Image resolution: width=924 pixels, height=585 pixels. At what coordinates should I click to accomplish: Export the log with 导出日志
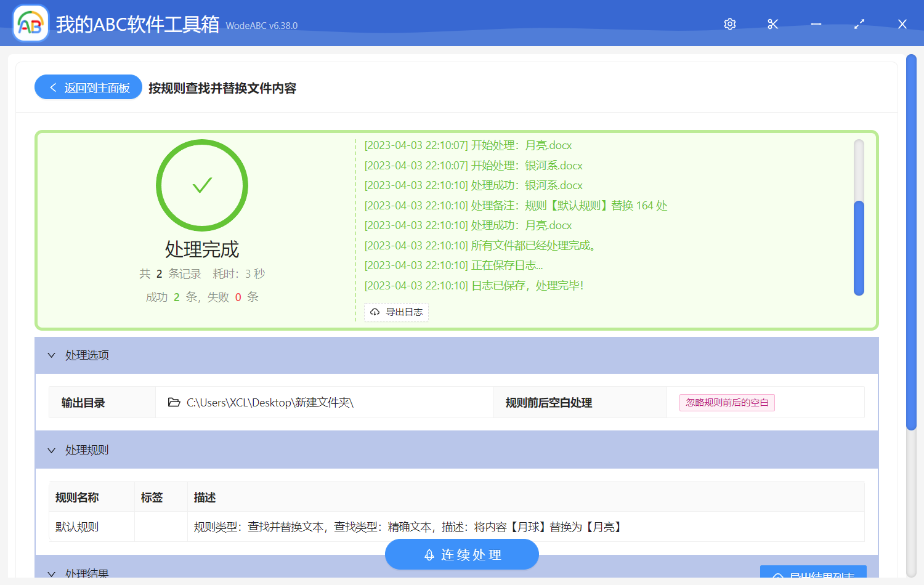pos(396,312)
